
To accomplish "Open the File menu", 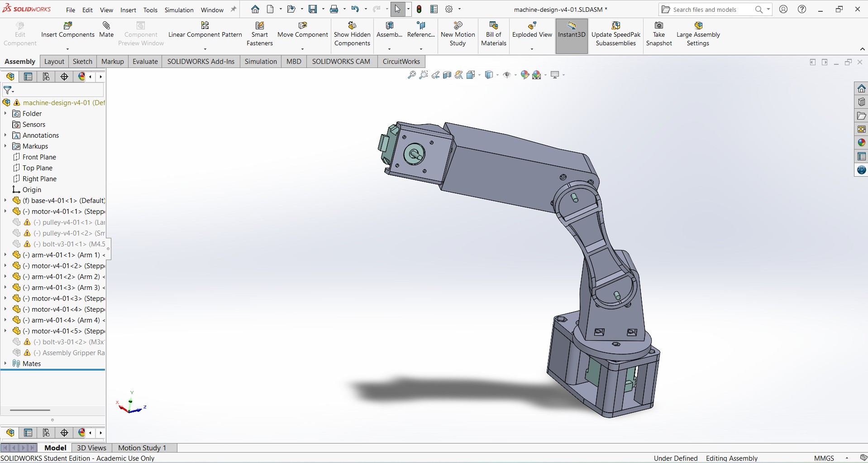I will [x=71, y=10].
